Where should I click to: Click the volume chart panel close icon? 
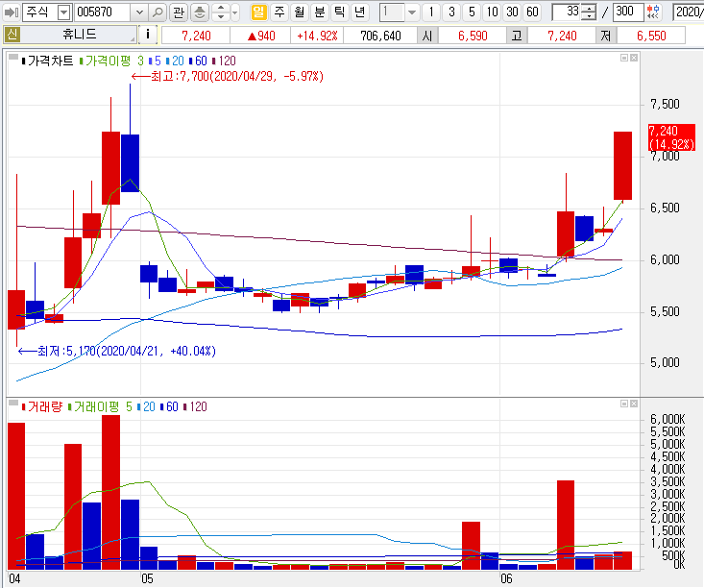(634, 404)
